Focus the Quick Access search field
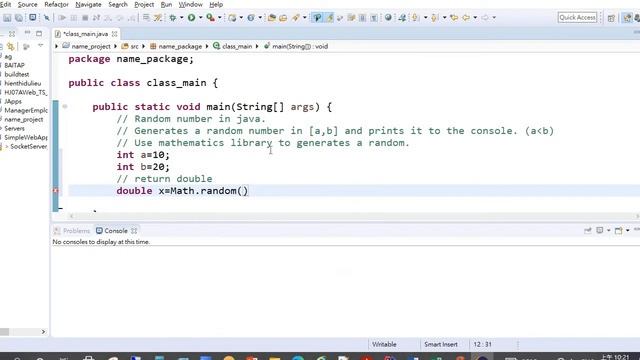Screen dimensions: 640x360 point(578,18)
